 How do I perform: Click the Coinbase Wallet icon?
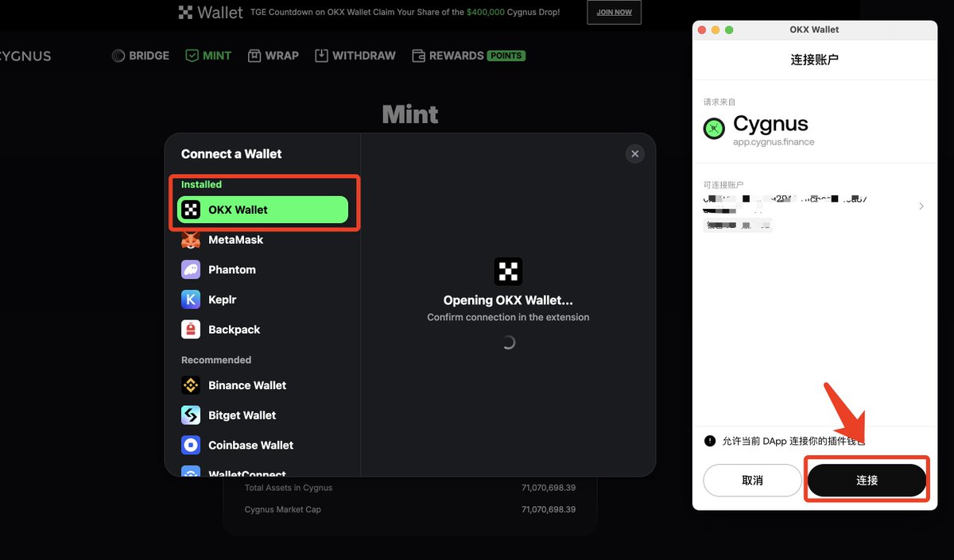coord(191,446)
